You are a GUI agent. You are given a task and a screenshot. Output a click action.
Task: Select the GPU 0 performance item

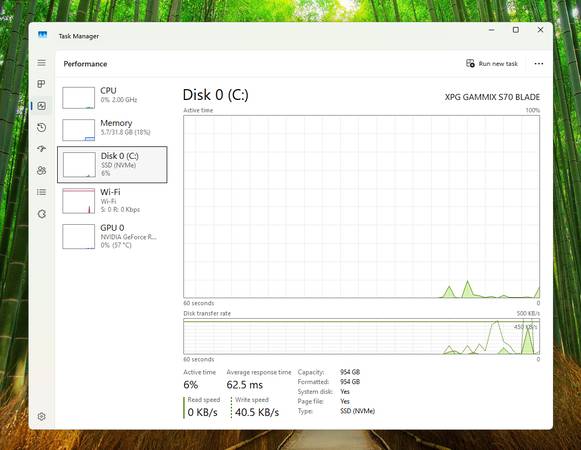[x=112, y=236]
